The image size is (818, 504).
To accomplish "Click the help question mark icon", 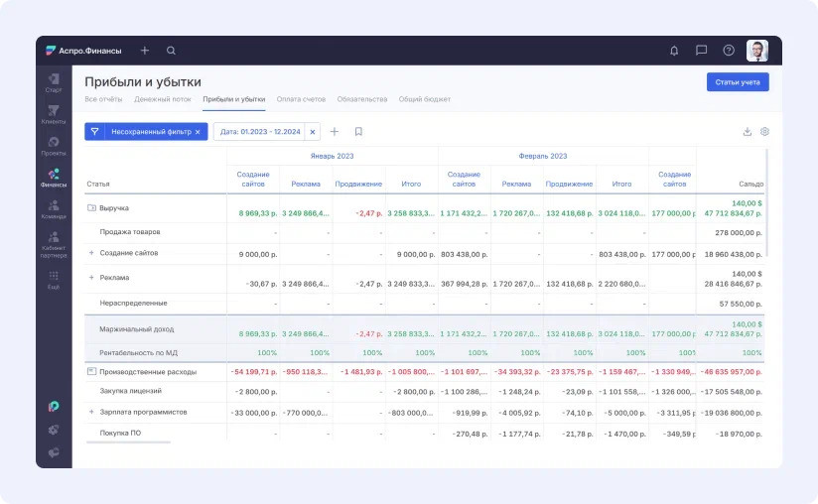I will coord(729,51).
